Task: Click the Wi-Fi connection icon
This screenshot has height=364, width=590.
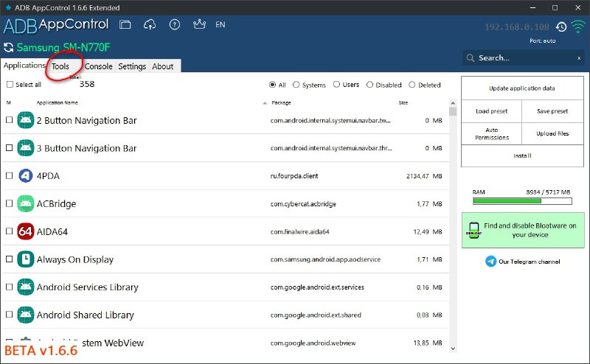Action: 578,27
